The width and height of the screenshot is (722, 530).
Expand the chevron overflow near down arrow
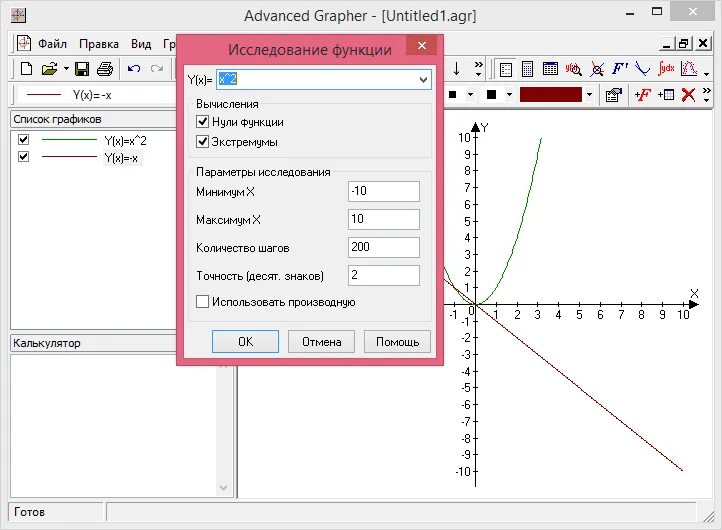(479, 69)
